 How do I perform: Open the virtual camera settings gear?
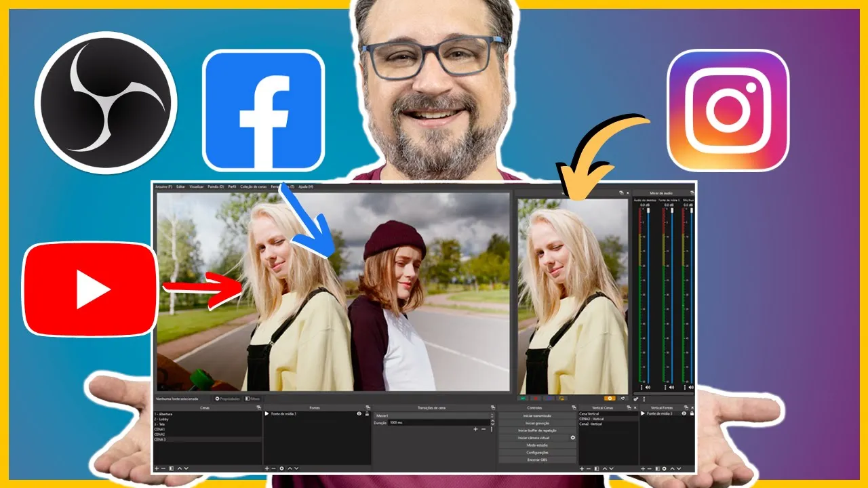point(573,438)
